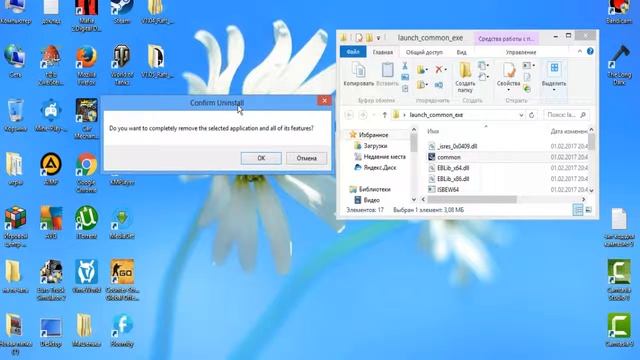640x360 pixels.
Task: Click the Explorer search box
Action: click(x=566, y=115)
